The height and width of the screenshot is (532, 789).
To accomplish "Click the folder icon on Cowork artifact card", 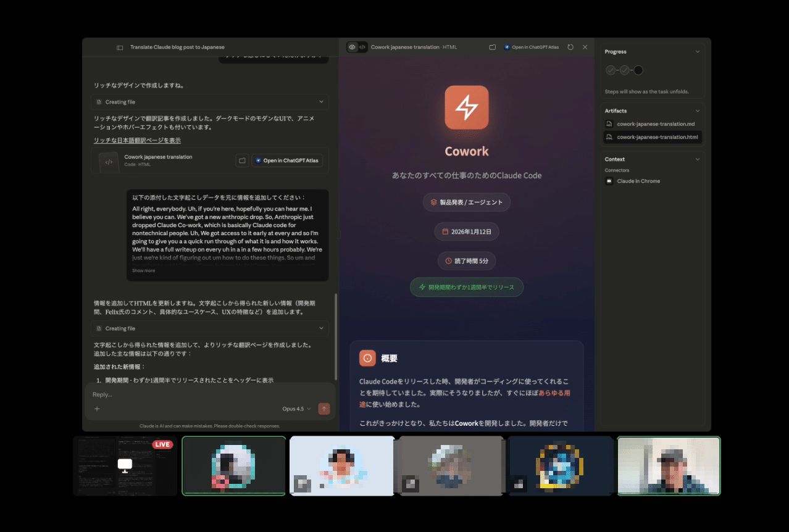I will 242,160.
